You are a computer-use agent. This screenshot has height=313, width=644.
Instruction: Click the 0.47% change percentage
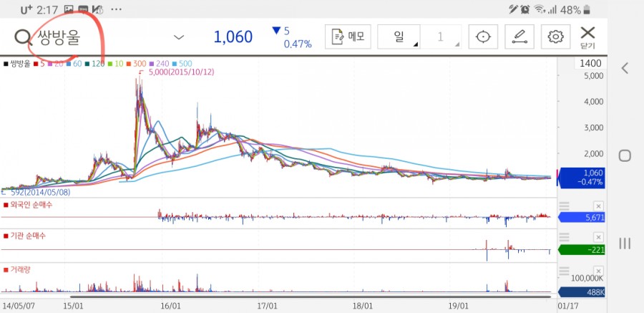click(x=298, y=44)
